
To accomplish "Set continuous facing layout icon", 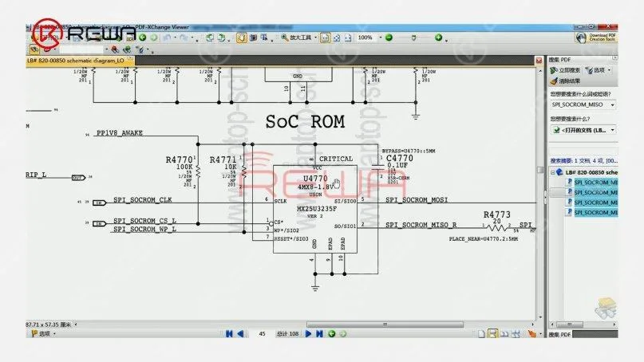I will click(x=516, y=334).
